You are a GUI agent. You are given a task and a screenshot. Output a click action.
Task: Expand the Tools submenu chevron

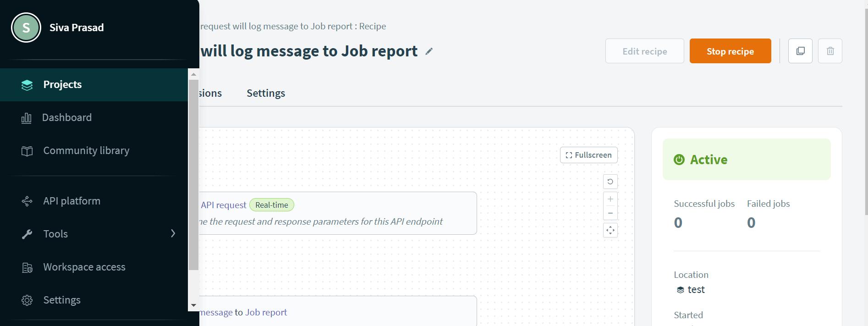pos(173,234)
